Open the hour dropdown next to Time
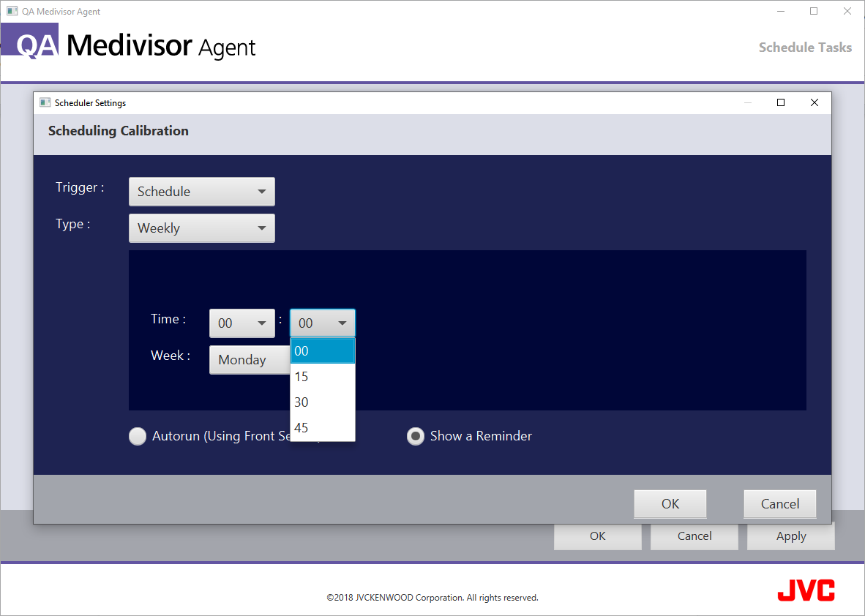Image resolution: width=865 pixels, height=616 pixels. coord(242,323)
